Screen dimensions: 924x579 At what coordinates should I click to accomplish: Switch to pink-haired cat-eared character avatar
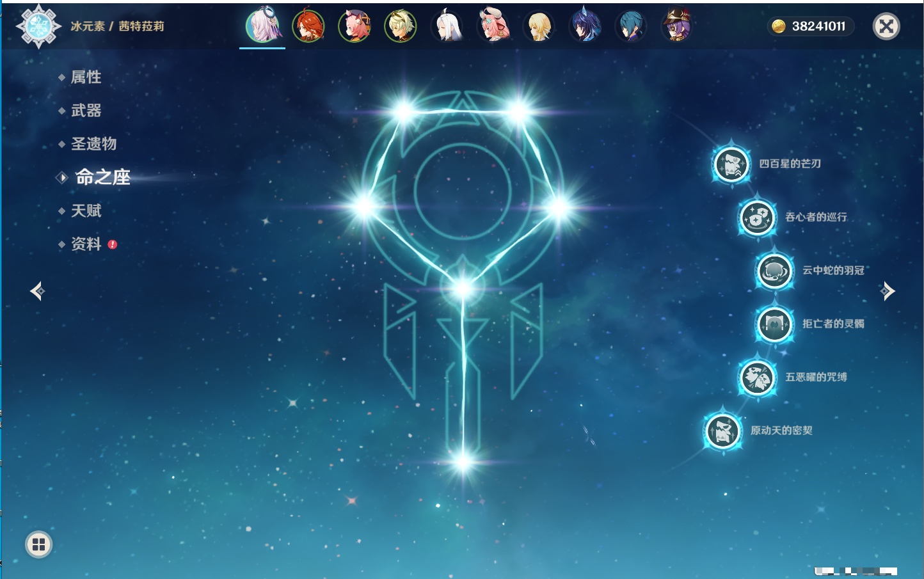click(354, 26)
